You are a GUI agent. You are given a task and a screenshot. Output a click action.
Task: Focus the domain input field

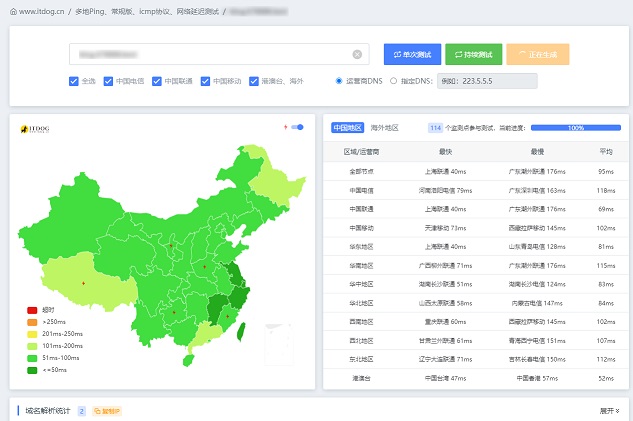tap(219, 54)
